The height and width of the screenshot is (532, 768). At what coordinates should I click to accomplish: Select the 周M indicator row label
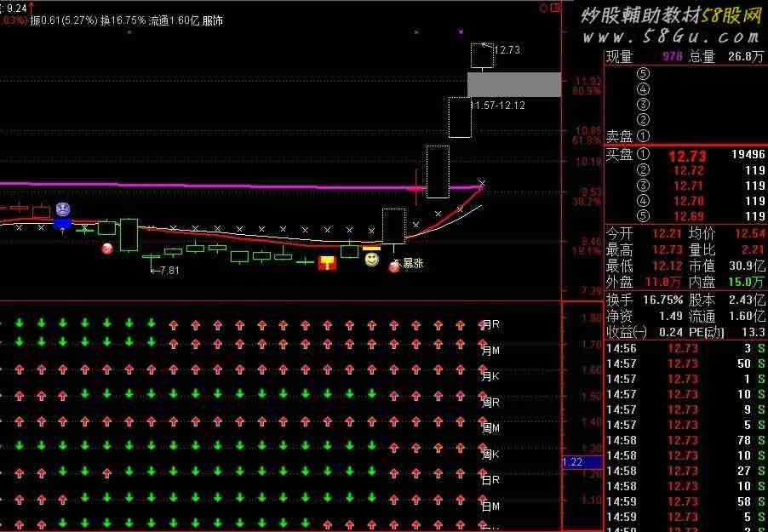490,428
